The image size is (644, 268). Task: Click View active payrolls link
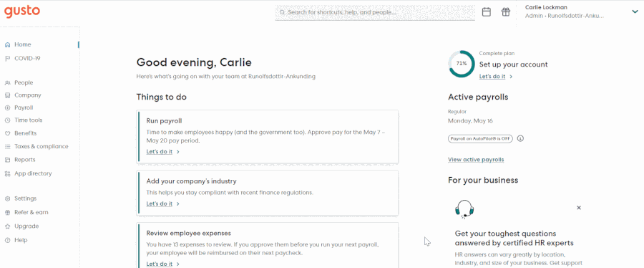(x=476, y=160)
